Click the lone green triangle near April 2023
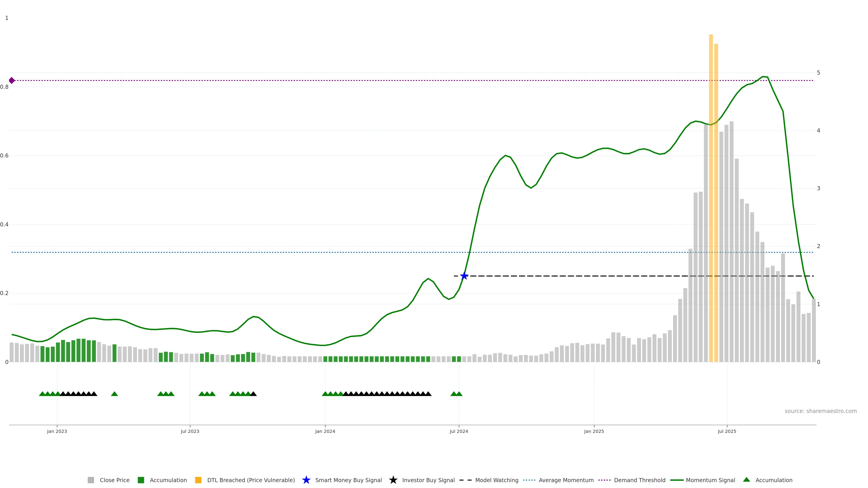The width and height of the screenshot is (868, 488). coord(114,394)
